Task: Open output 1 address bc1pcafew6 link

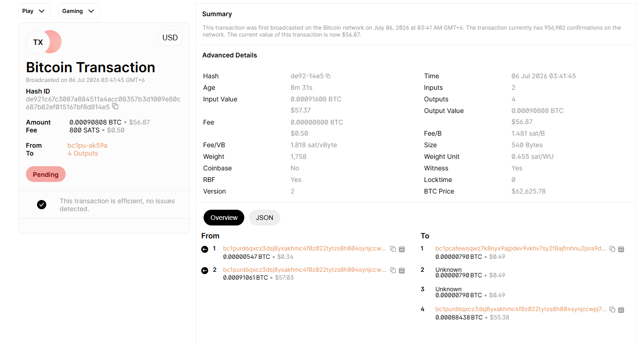Action: pyautogui.click(x=520, y=249)
